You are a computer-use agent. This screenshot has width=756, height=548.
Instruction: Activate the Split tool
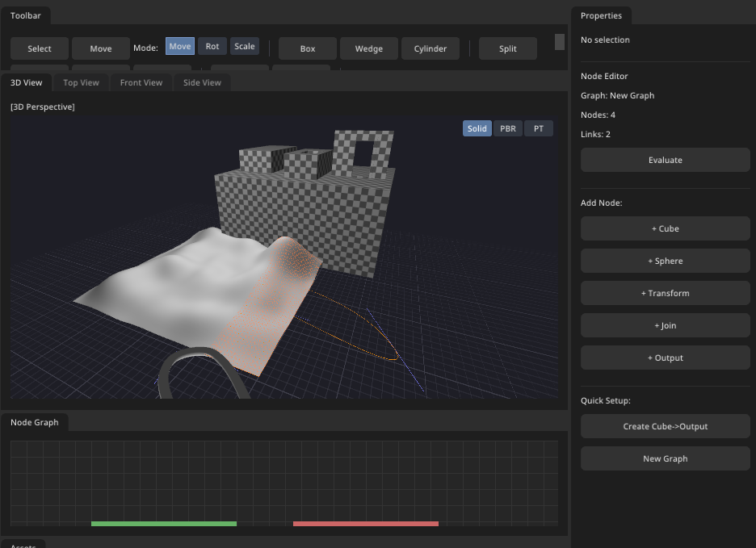coord(508,48)
